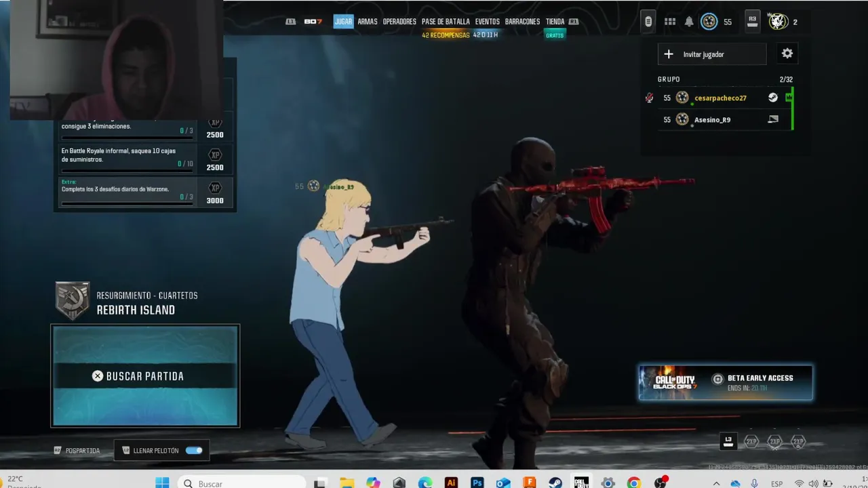Open Black Ops 7 Beta Early Access banner
Viewport: 868px width, 488px height.
tap(726, 383)
